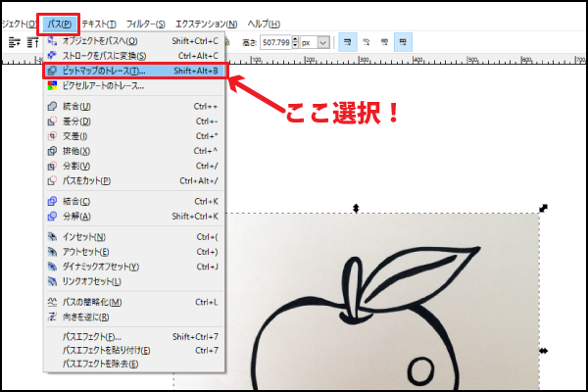Click the ピクセルアートのトレース icon
Screen dimensions: 588x392
tap(53, 86)
